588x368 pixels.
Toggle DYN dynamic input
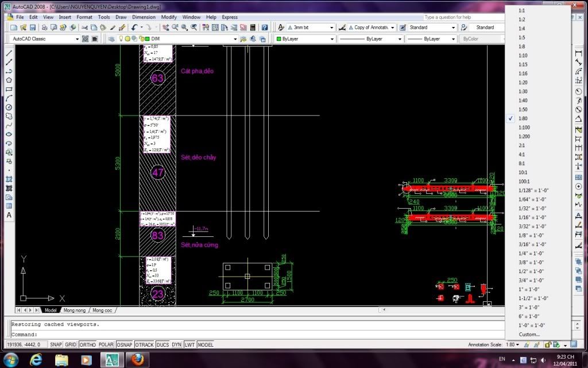coord(176,345)
